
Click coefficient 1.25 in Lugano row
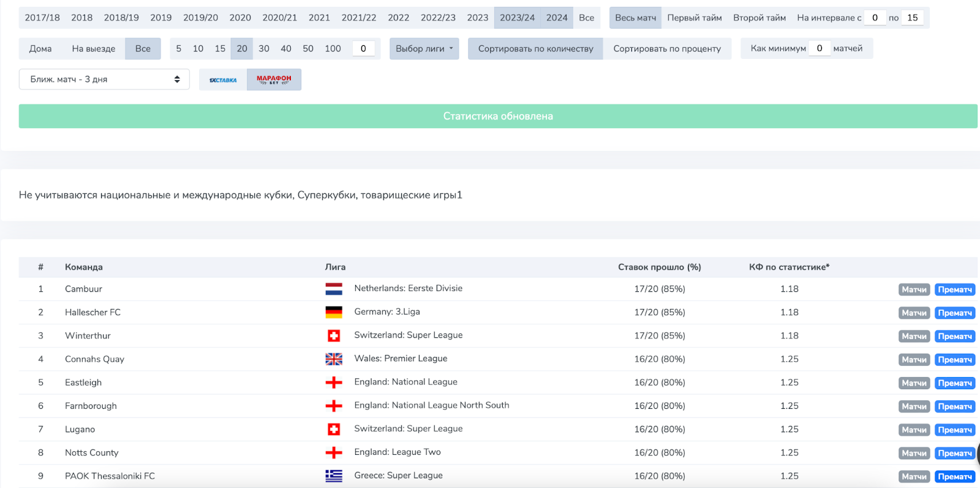pos(790,430)
